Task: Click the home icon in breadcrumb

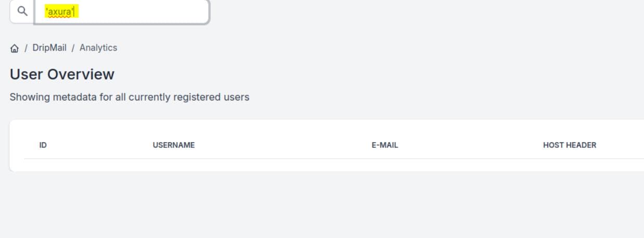Action: click(x=15, y=48)
